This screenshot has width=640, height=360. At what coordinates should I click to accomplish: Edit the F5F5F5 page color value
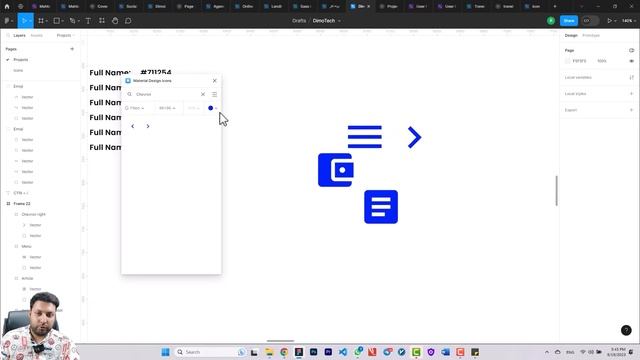click(579, 61)
